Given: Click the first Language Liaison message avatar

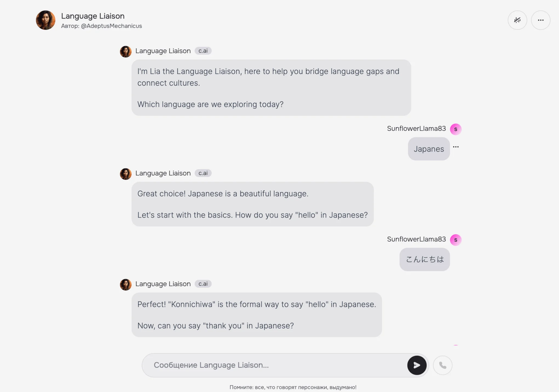Looking at the screenshot, I should (x=126, y=51).
